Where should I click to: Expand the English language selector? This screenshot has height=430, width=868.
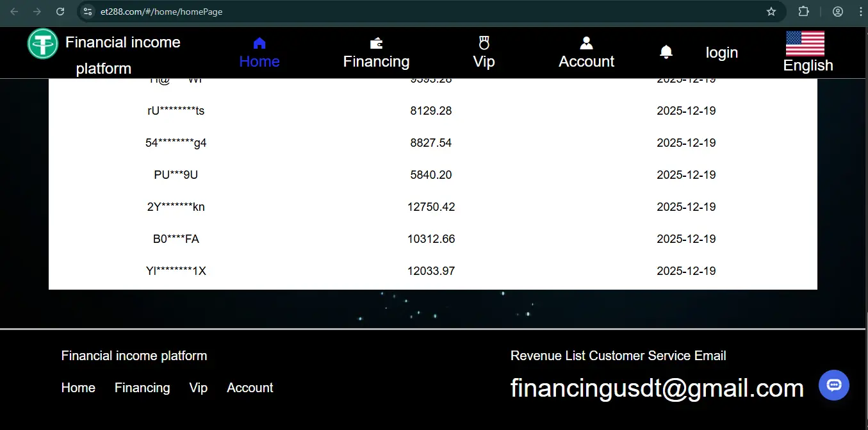tap(808, 53)
